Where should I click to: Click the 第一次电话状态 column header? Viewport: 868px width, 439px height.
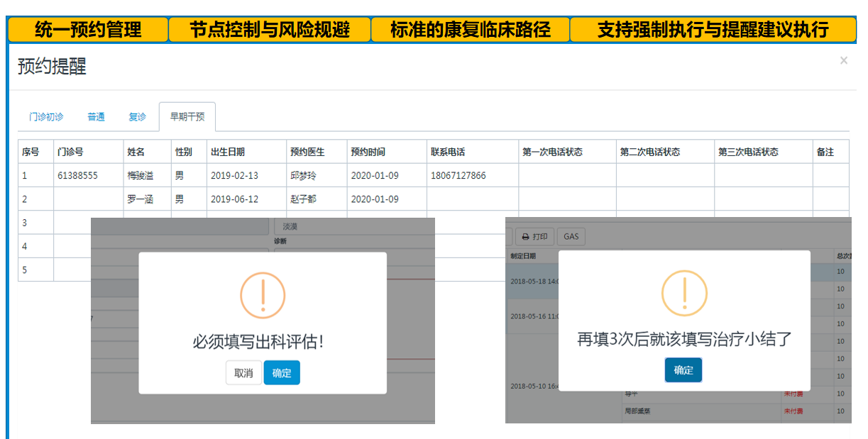(x=567, y=152)
